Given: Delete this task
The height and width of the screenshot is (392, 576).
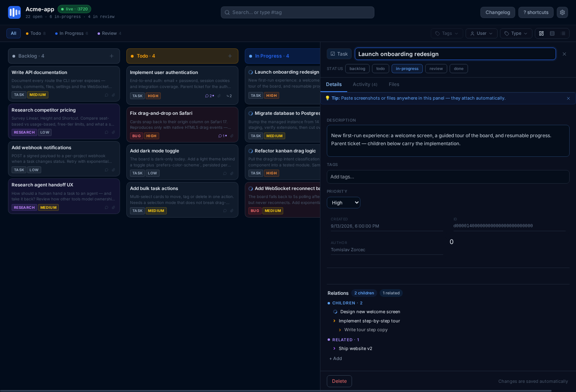Looking at the screenshot, I should point(339,381).
